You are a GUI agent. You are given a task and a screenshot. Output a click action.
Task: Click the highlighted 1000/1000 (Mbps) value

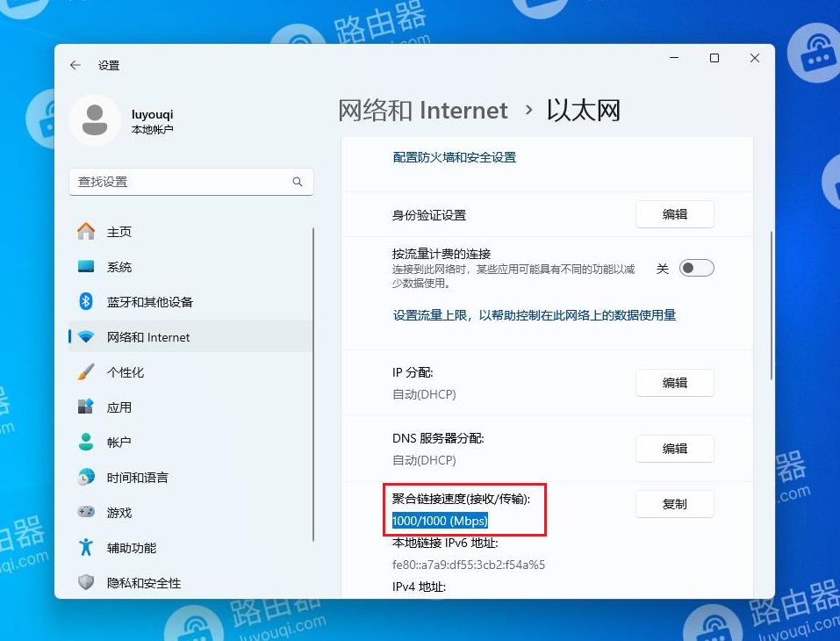pos(440,521)
